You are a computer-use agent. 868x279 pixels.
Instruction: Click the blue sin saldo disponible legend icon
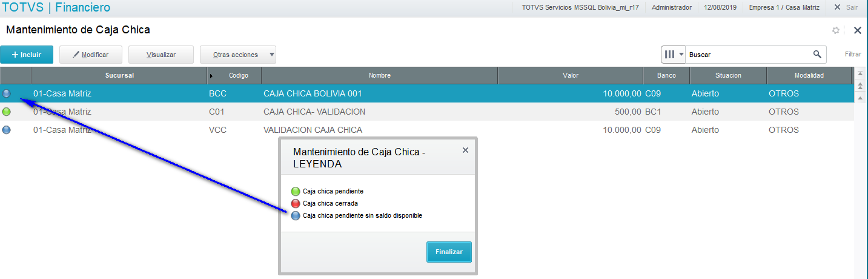pyautogui.click(x=296, y=215)
